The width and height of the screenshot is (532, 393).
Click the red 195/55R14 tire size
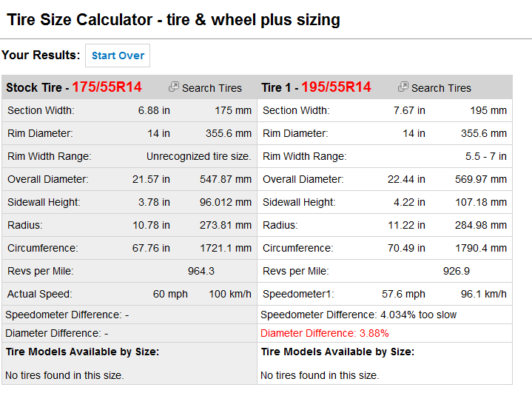click(x=336, y=87)
